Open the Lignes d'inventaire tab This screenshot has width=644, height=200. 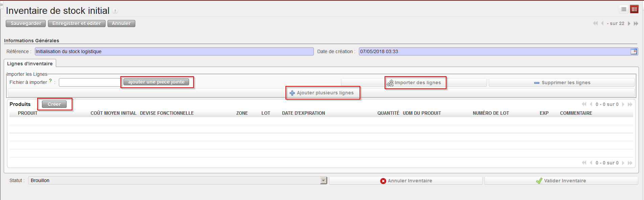click(x=30, y=64)
